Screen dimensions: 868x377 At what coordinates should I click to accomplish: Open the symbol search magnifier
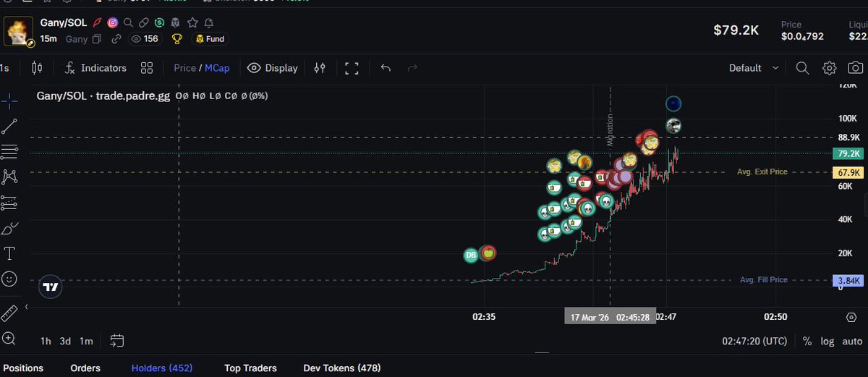coord(802,68)
